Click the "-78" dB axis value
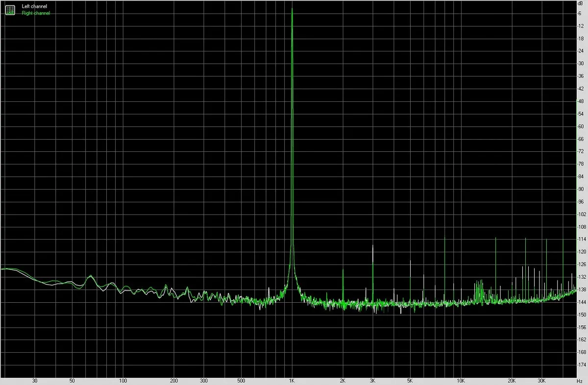Image resolution: width=588 pixels, height=385 pixels. click(x=581, y=164)
